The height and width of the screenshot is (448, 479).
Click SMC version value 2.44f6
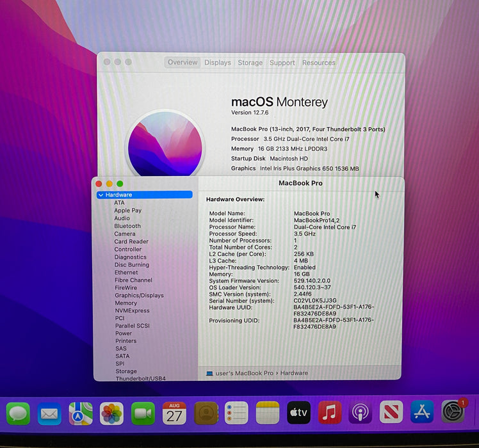point(302,294)
